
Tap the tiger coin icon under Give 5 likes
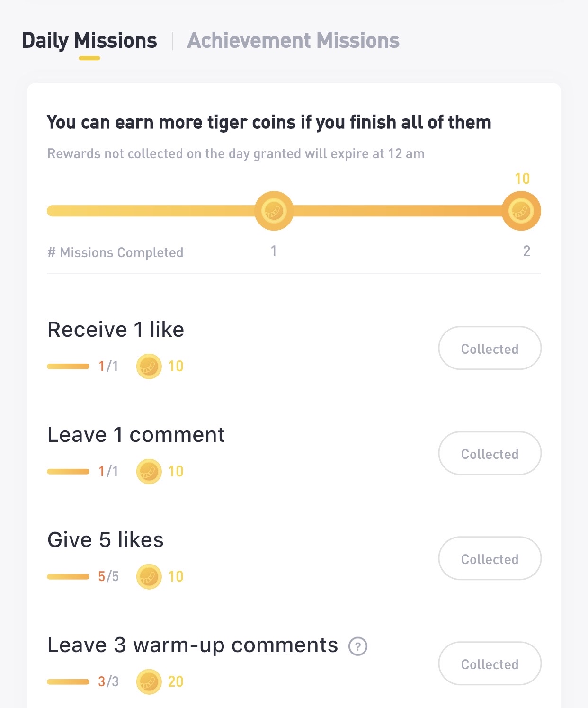149,577
